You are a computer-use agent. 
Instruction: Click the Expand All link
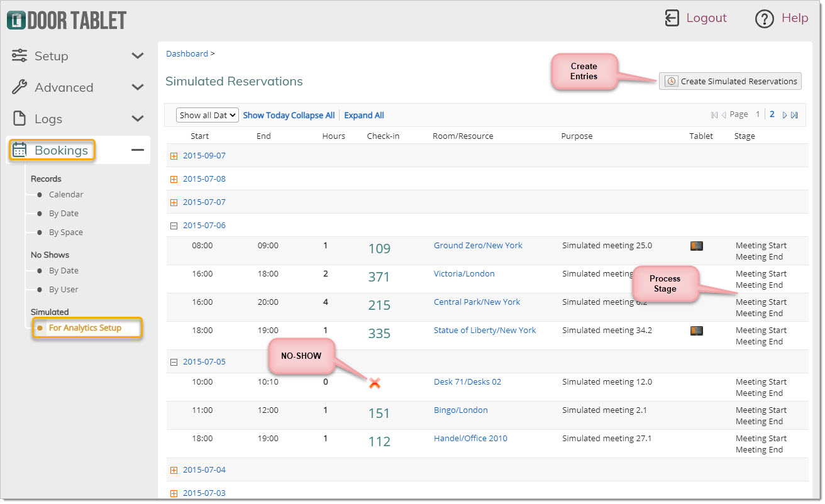[364, 116]
